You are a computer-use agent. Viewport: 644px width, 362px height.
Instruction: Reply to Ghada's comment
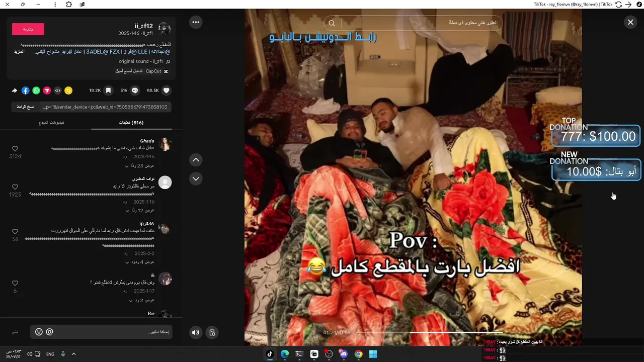(x=125, y=157)
